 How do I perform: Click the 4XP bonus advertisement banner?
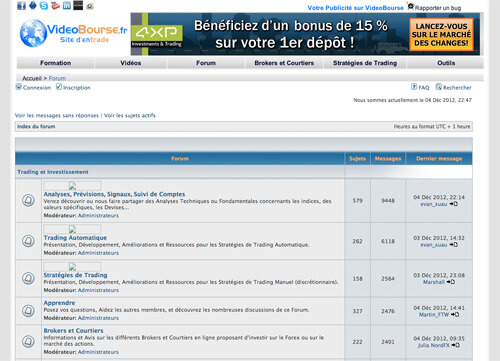[x=305, y=34]
